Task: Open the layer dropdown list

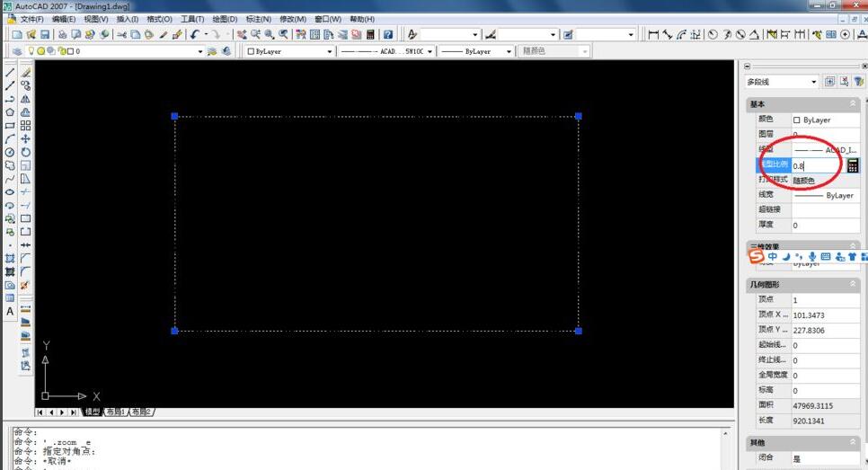Action: pos(199,51)
